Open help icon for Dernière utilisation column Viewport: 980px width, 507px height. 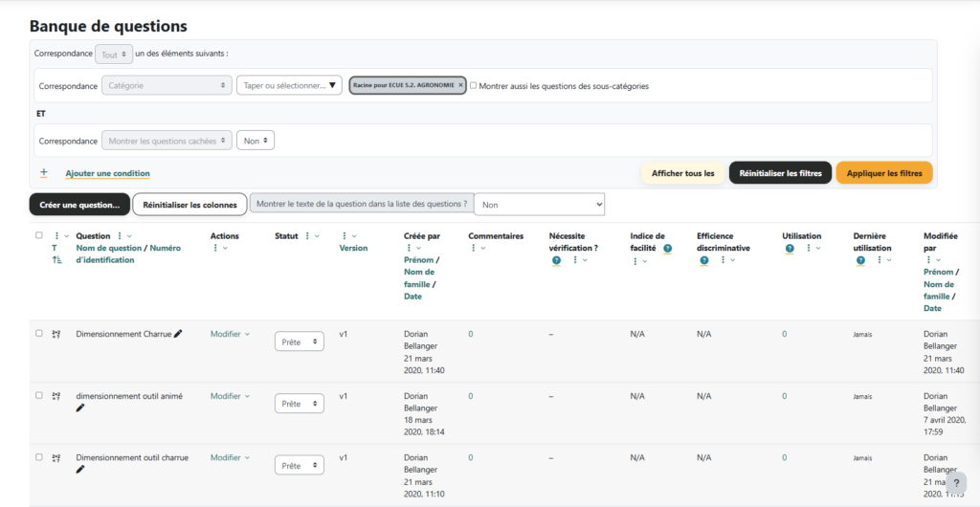(860, 260)
